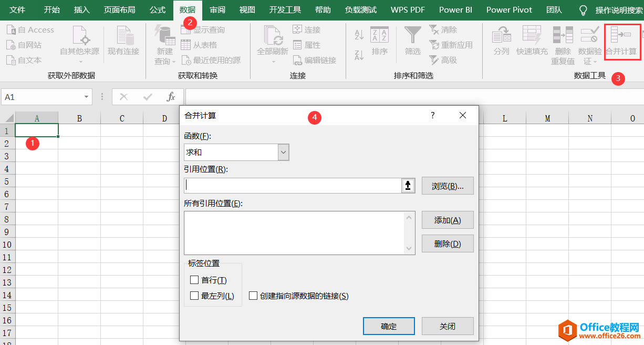
Task: Select row 5 header
Action: tap(7, 181)
